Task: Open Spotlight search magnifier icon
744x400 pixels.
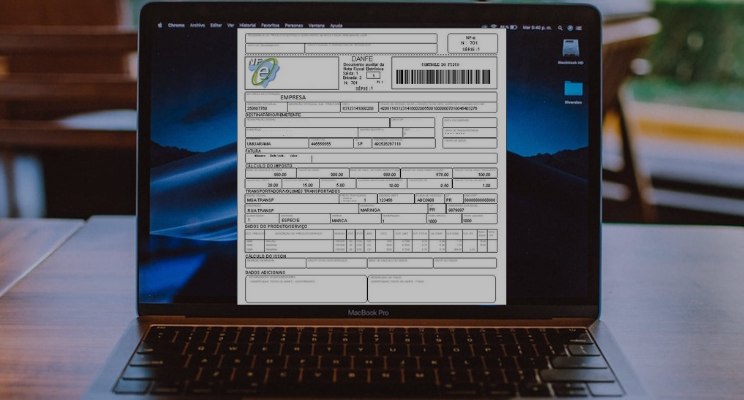Action: click(x=560, y=28)
